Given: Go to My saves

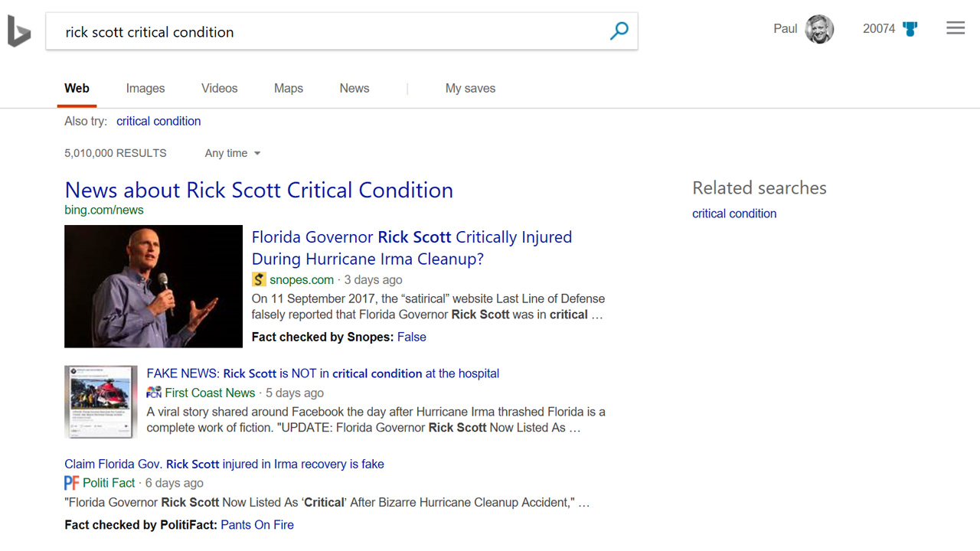Looking at the screenshot, I should pyautogui.click(x=469, y=88).
